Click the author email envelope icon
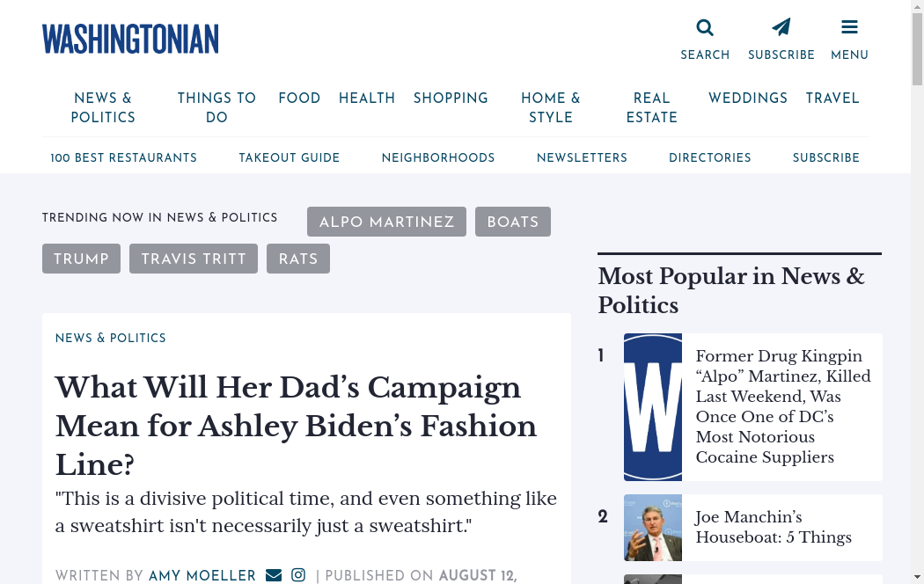Image resolution: width=924 pixels, height=584 pixels. 274,575
